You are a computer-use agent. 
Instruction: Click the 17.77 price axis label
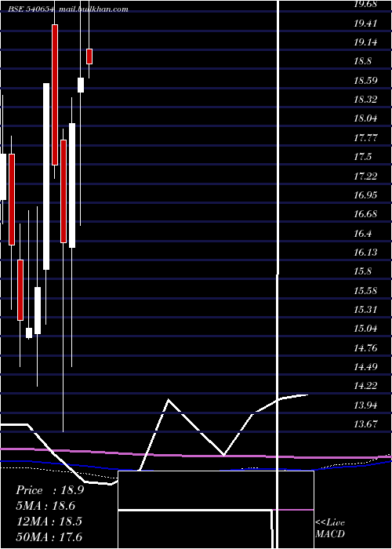click(365, 137)
